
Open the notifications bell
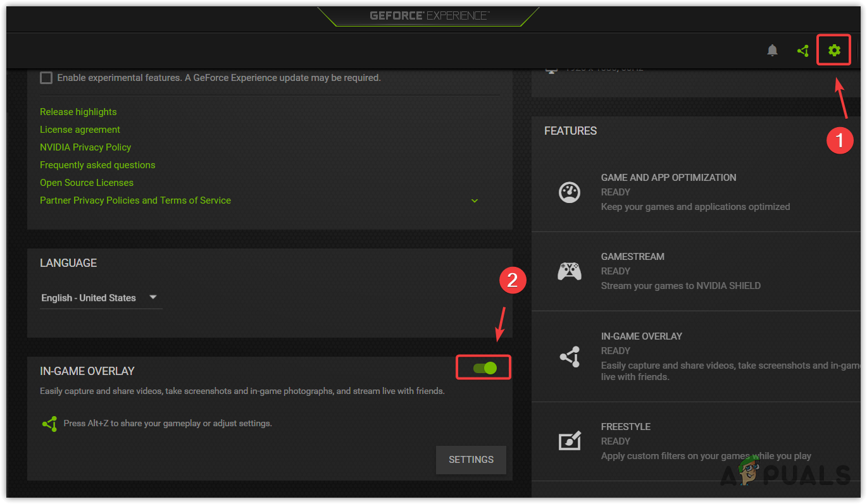click(x=772, y=51)
